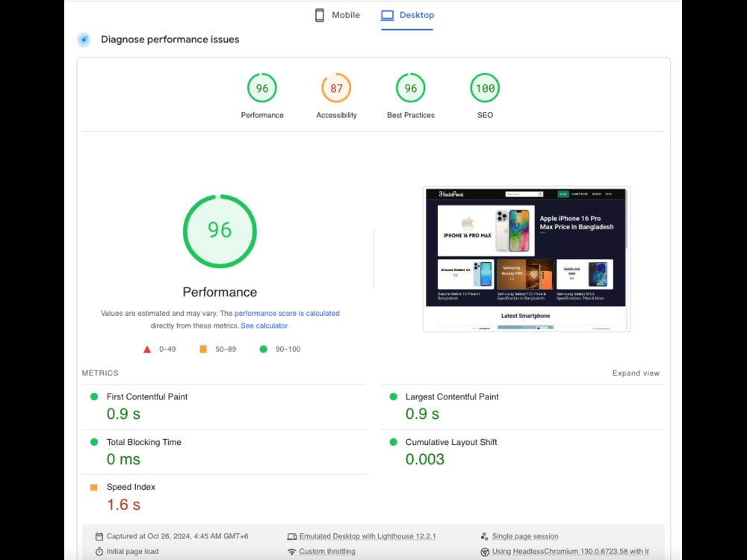Expand Cumulative Layout Shift metric
Screen dimensions: 747x560
pyautogui.click(x=522, y=452)
